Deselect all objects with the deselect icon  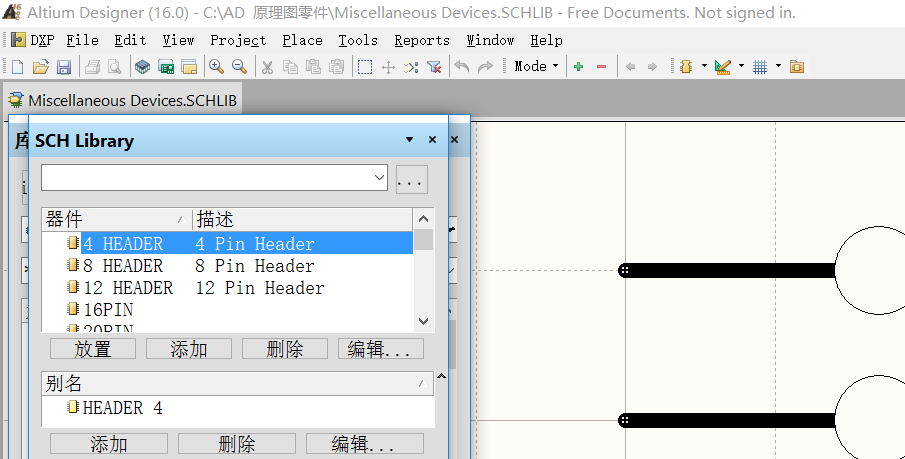tap(411, 67)
